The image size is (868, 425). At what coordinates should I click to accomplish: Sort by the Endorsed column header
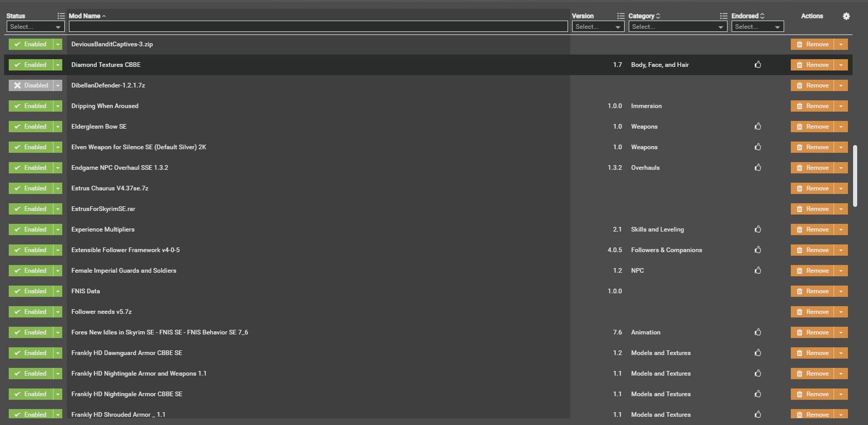tap(748, 16)
